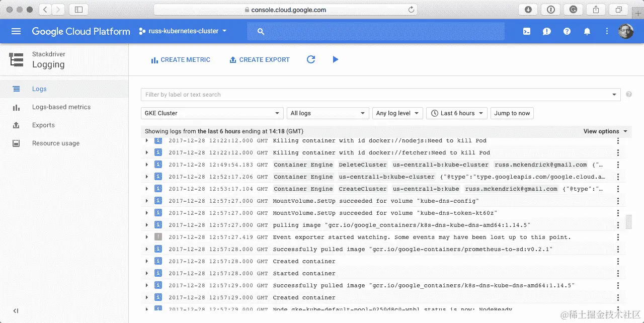Click Safari share icon
Screen dimensions: 644x323
596,9
